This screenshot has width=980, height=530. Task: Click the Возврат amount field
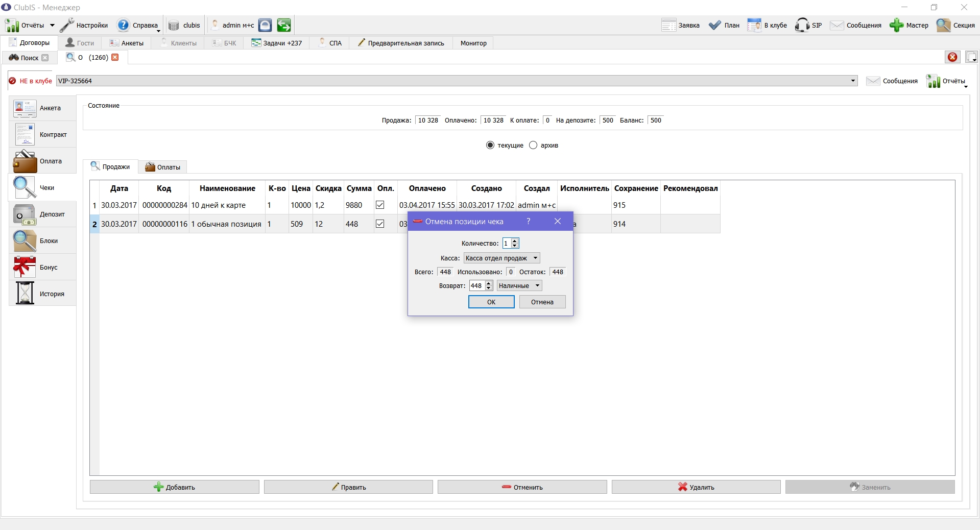click(x=477, y=285)
